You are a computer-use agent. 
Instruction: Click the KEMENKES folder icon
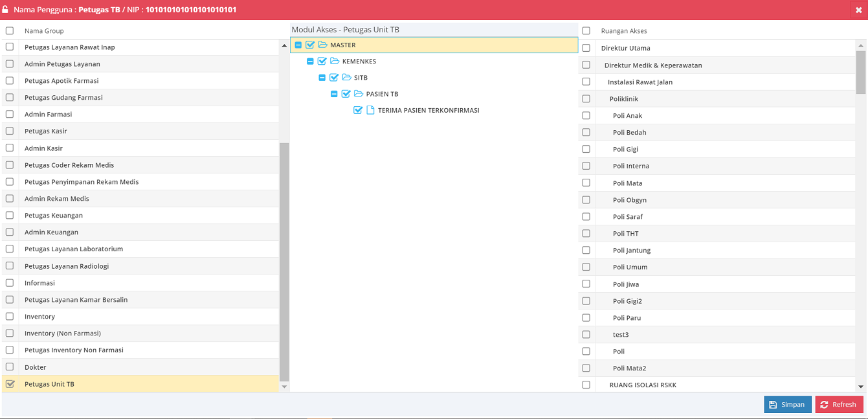[x=335, y=61]
